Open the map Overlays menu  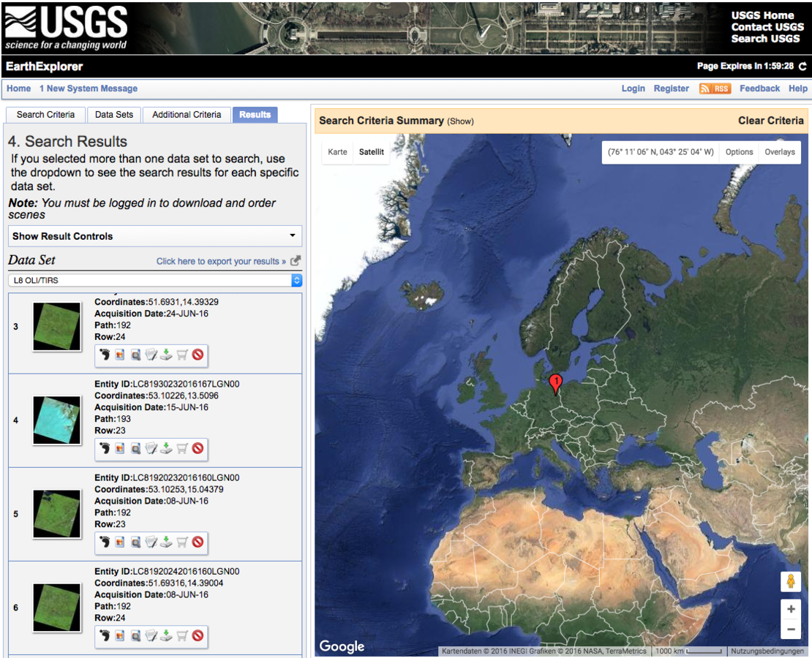[779, 151]
